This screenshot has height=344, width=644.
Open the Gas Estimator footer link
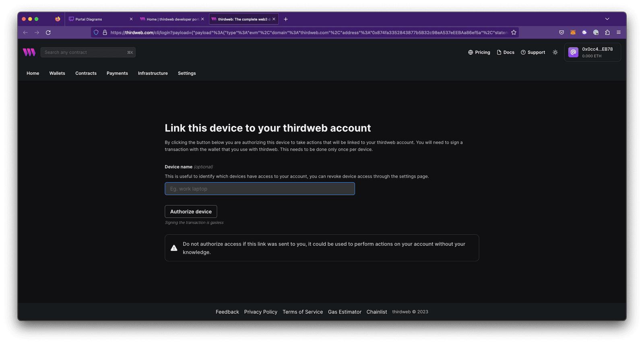pyautogui.click(x=345, y=312)
